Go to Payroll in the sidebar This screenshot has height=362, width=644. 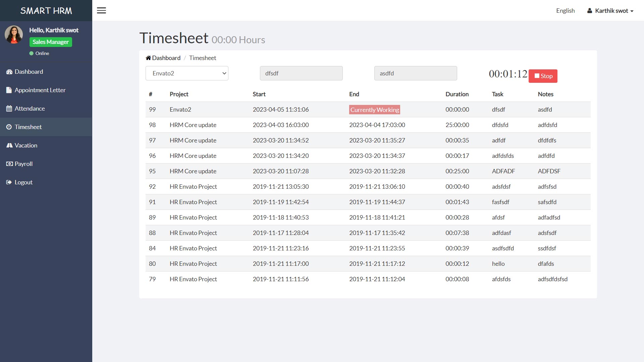pos(23,164)
